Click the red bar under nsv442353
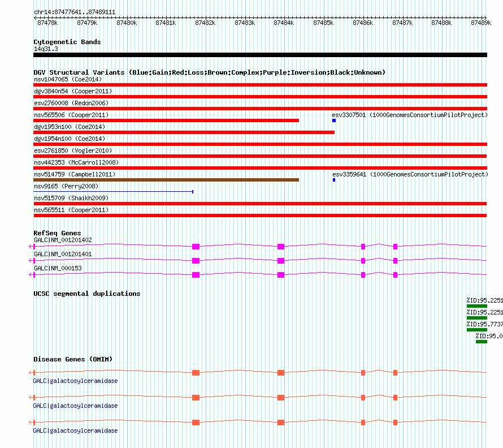503x448 pixels. pos(260,168)
